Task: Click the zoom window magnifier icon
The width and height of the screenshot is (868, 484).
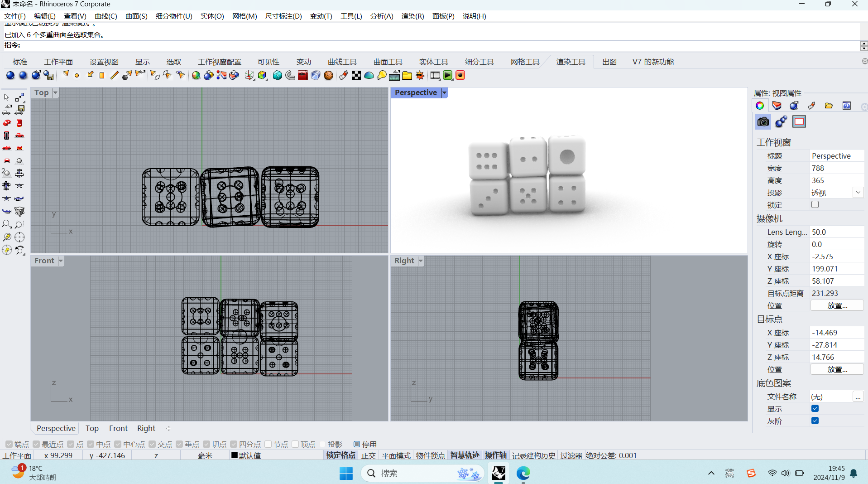Action: coord(19,224)
